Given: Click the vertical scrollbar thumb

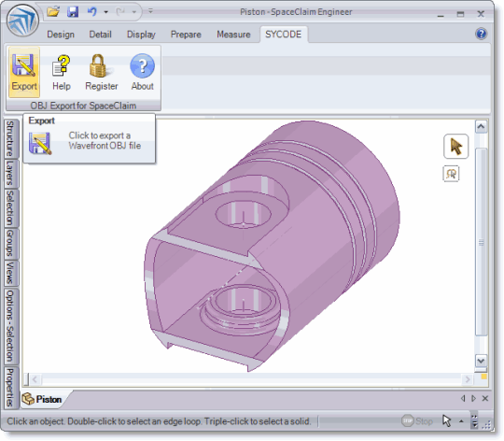Looking at the screenshot, I should 481,242.
